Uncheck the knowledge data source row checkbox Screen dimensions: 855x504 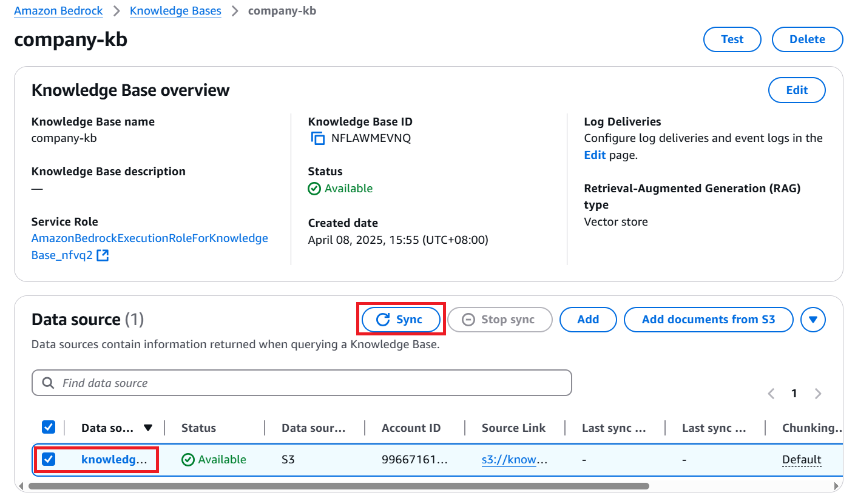[49, 460]
